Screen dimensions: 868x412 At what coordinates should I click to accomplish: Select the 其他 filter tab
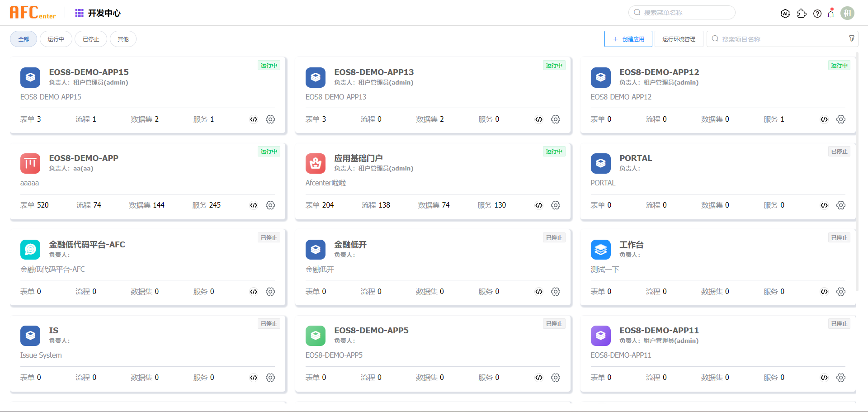pyautogui.click(x=123, y=39)
